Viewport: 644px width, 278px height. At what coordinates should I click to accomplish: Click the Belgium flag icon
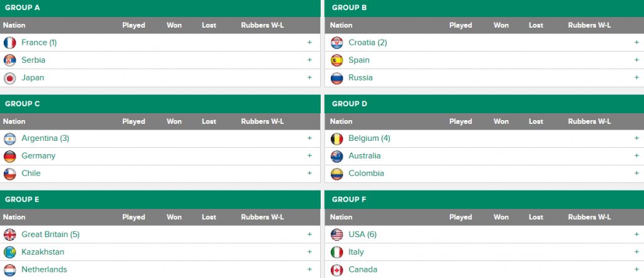[337, 138]
